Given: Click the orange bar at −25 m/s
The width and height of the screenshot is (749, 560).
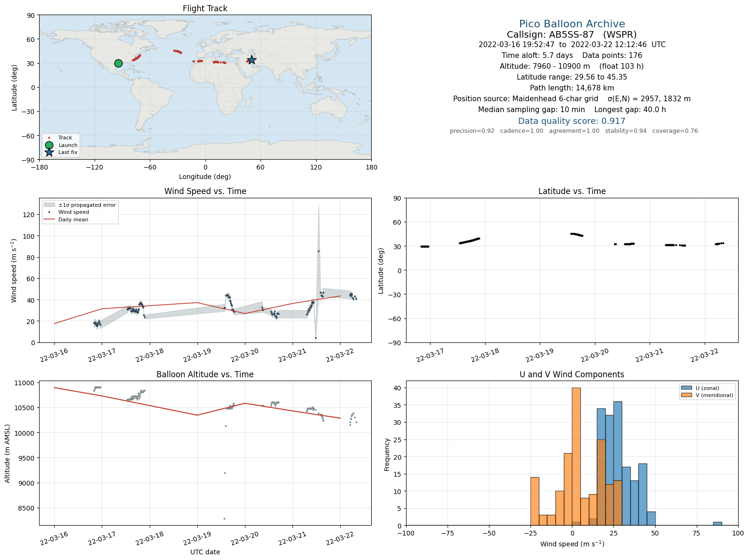Looking at the screenshot, I should click(535, 501).
